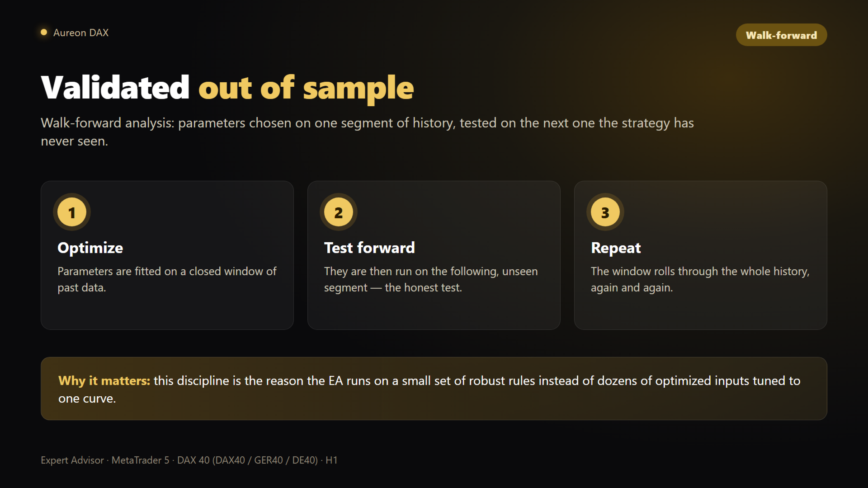Viewport: 868px width, 488px height.
Task: Click the Repeat card heading
Action: [x=616, y=248]
